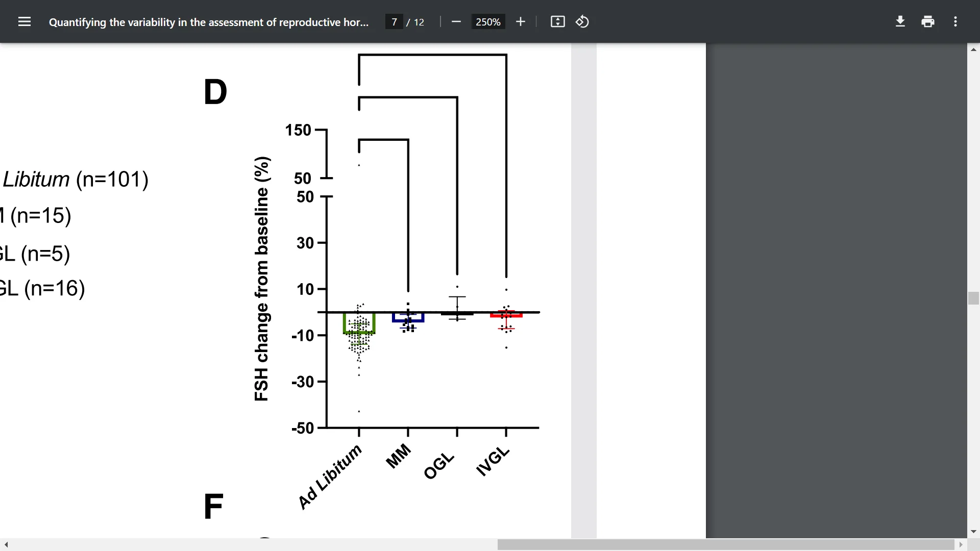The image size is (980, 551).
Task: Click the document title text
Action: pyautogui.click(x=208, y=22)
